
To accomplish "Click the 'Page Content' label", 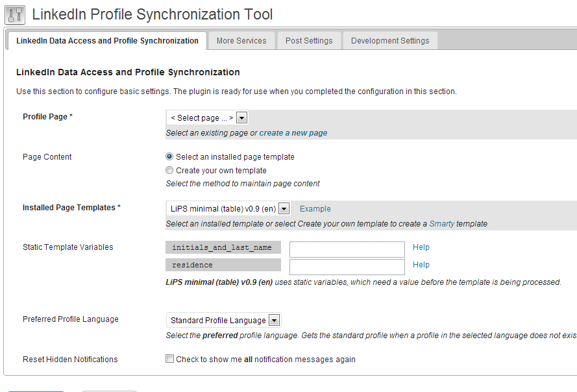I will 47,157.
